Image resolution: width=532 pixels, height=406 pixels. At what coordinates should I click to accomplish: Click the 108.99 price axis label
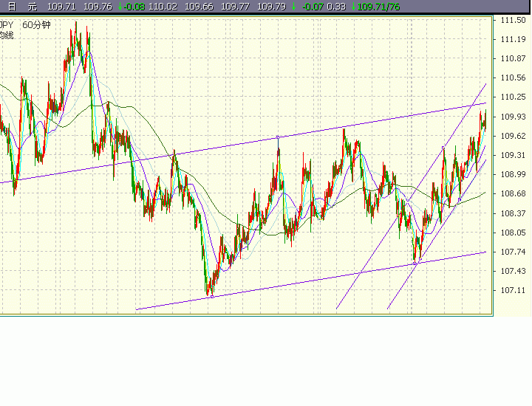tap(513, 174)
